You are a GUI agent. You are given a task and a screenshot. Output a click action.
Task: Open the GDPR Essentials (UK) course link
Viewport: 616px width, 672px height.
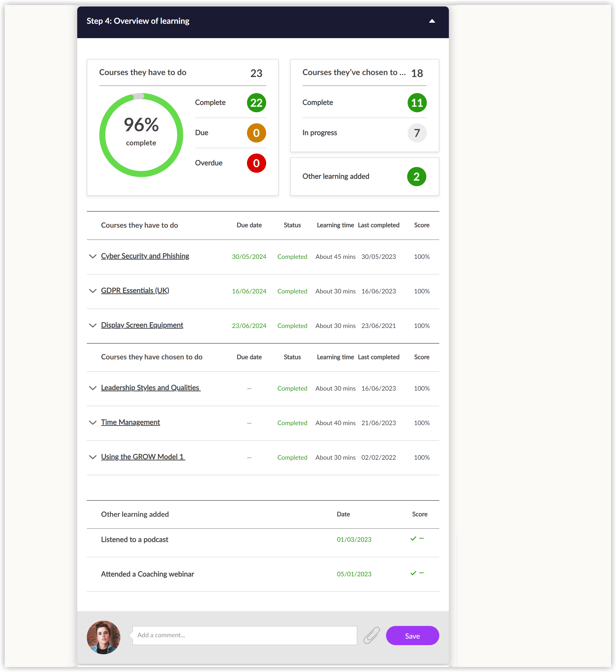coord(135,291)
